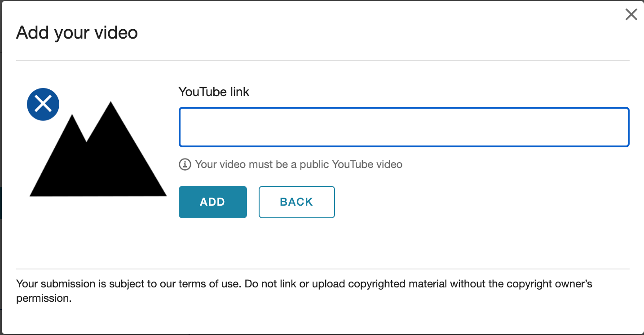
Task: Click "Do not link or upload" footer text
Action: (x=295, y=284)
